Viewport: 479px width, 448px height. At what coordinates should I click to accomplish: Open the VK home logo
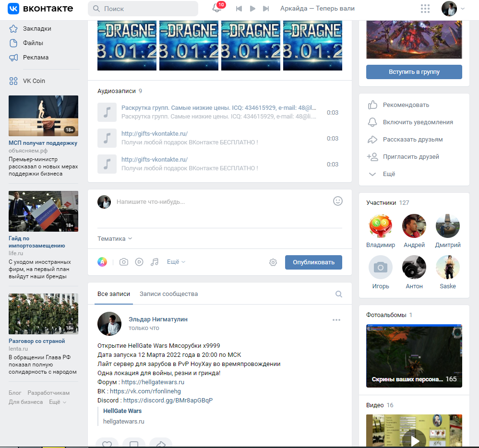tap(40, 9)
